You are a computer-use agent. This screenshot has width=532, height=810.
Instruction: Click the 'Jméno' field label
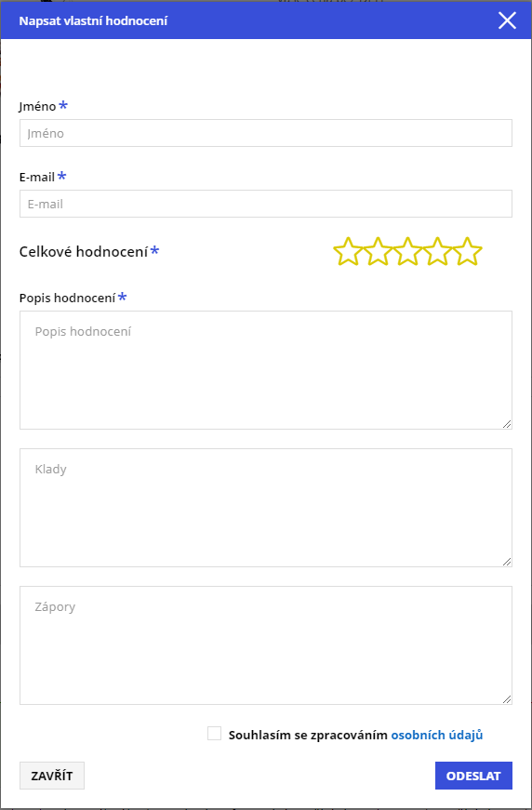pyautogui.click(x=38, y=106)
